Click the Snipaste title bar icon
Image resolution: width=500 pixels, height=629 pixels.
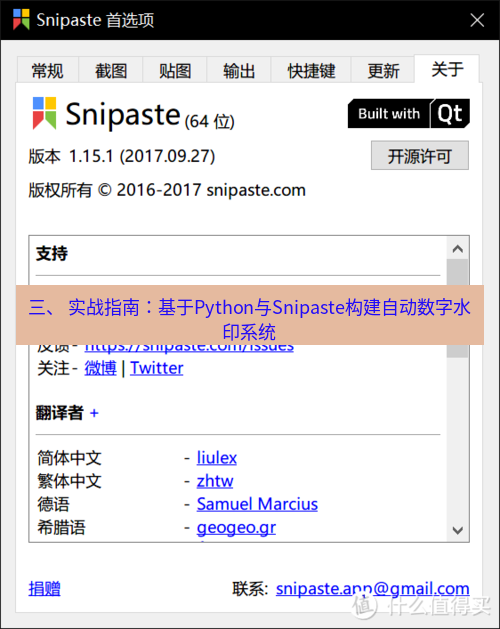point(21,19)
